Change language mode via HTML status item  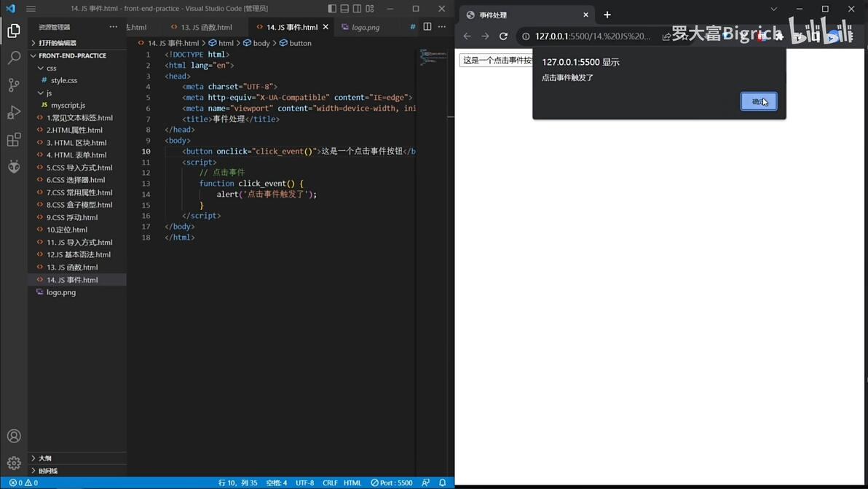pos(352,483)
